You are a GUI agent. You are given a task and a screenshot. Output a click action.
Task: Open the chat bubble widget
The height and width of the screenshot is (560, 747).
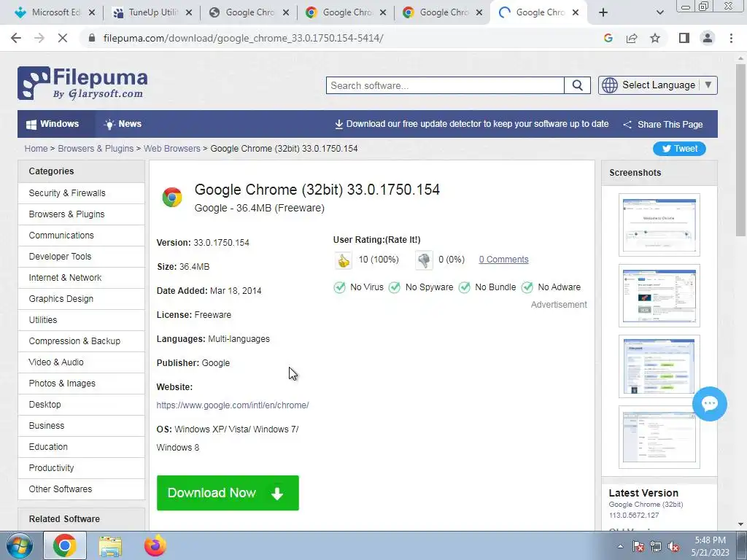(x=709, y=404)
